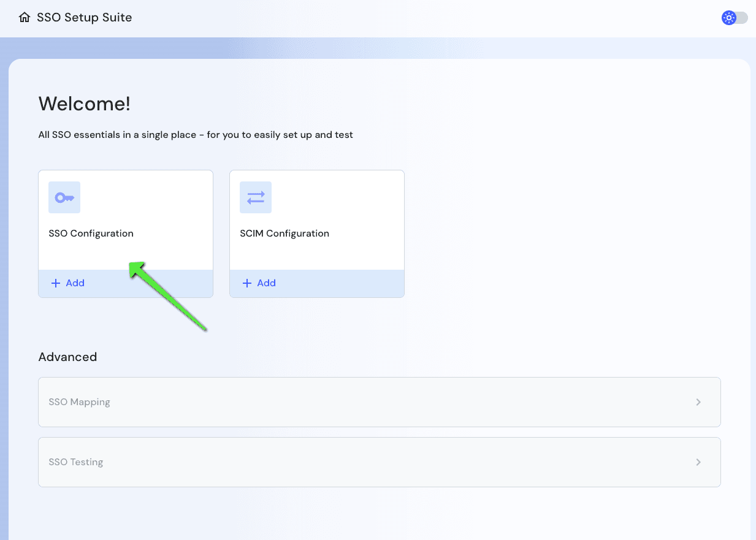This screenshot has height=540, width=756.
Task: Select the key icon on SSO Configuration card
Action: pyautogui.click(x=64, y=197)
